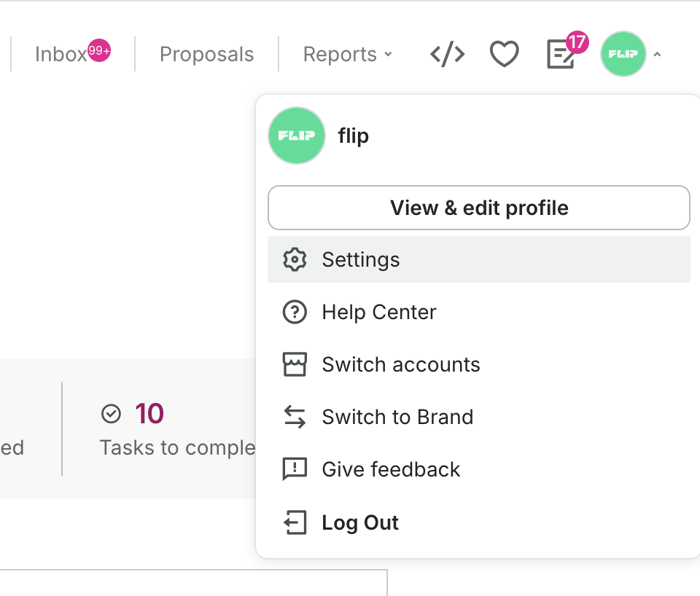Click the Help Center question mark icon
This screenshot has width=700, height=596.
pos(295,312)
